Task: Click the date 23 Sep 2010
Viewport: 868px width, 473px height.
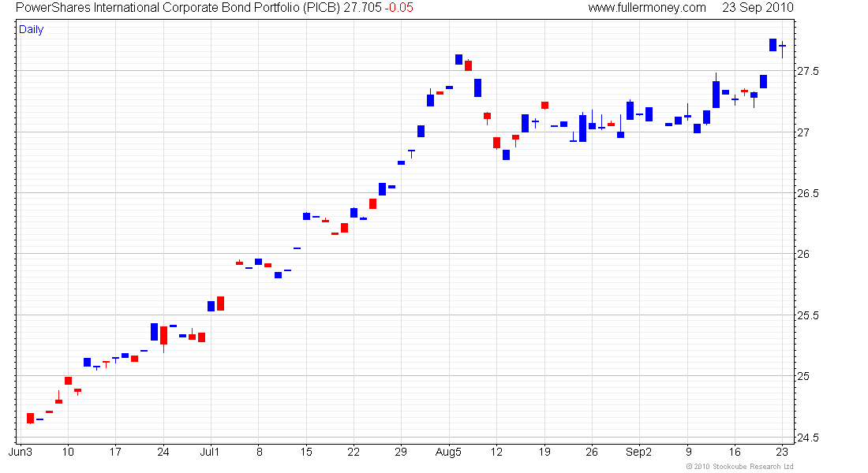Action: point(758,8)
